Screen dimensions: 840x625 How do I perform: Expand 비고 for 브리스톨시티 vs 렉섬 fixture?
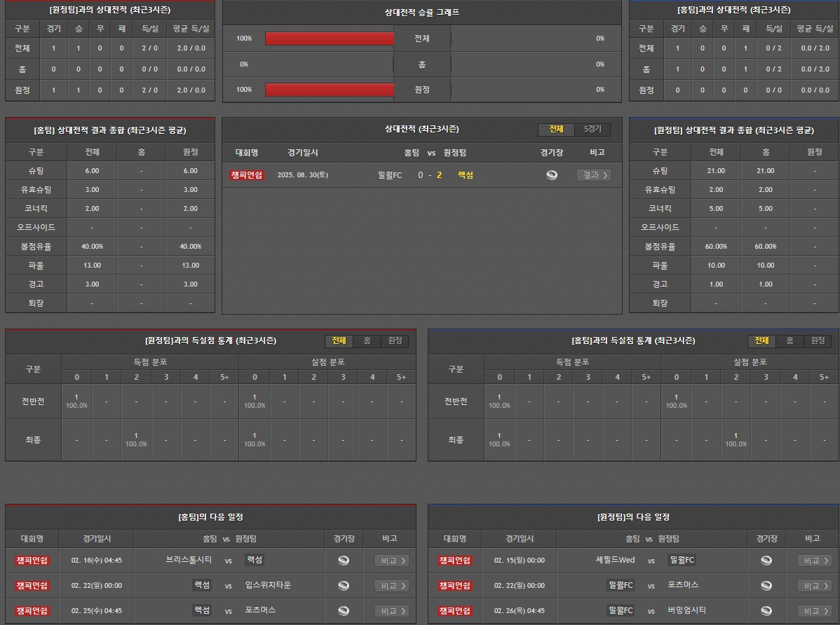pyautogui.click(x=391, y=561)
